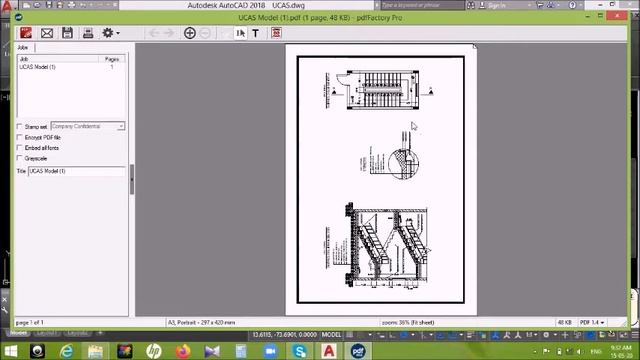Add a new AutoCAD layout with plus tab
This screenshot has height=360, width=640.
point(100,333)
